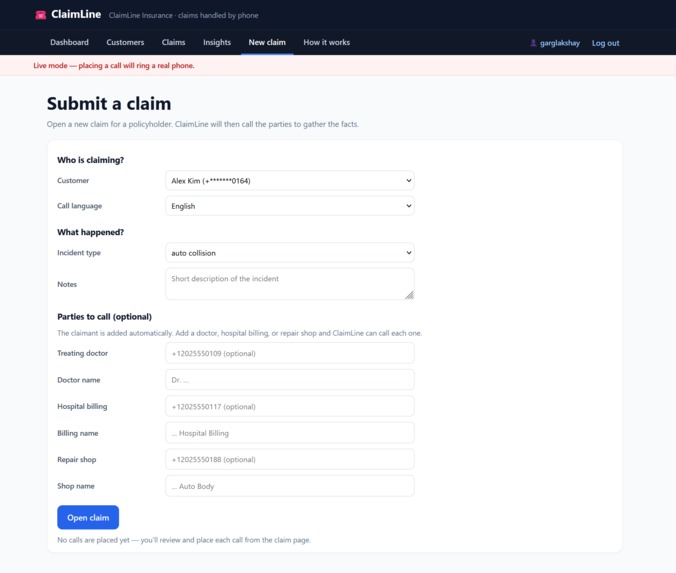
Task: Log out of ClaimLine
Action: click(605, 43)
